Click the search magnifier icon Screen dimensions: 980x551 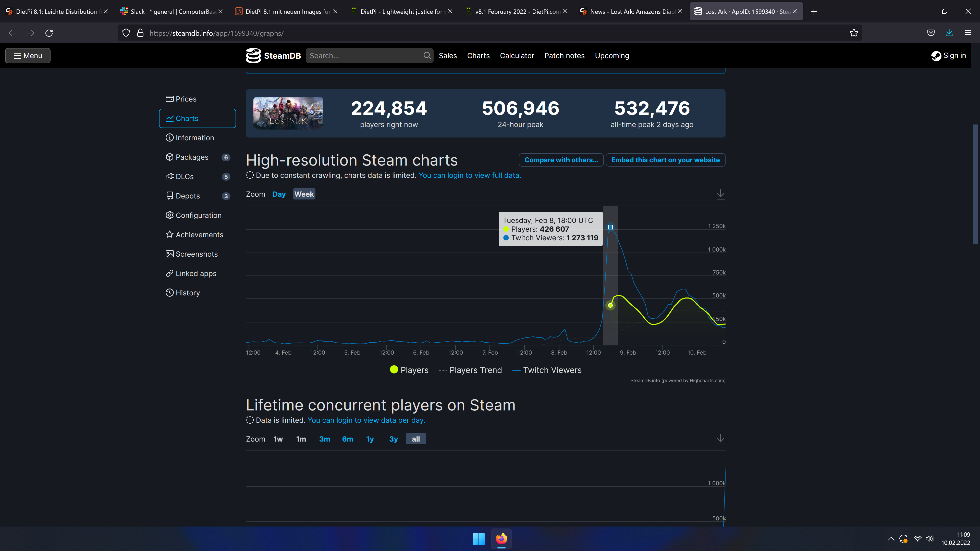click(x=427, y=56)
